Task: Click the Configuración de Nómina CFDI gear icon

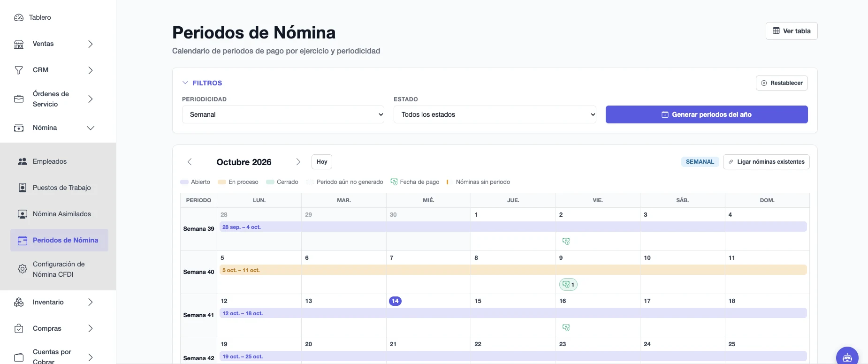Action: tap(23, 269)
